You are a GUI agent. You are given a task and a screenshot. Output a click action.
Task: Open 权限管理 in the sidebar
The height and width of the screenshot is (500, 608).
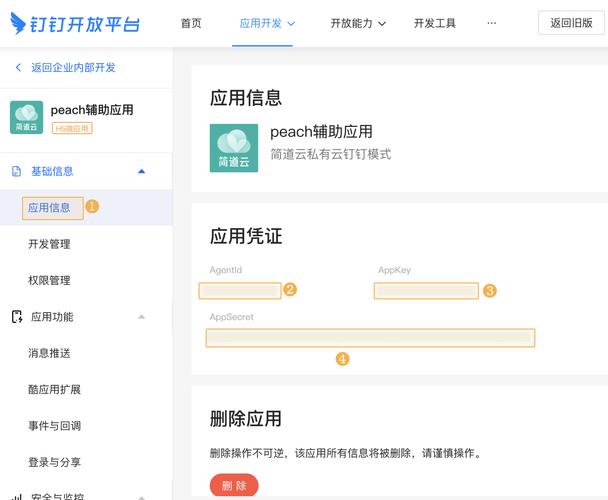tap(49, 280)
